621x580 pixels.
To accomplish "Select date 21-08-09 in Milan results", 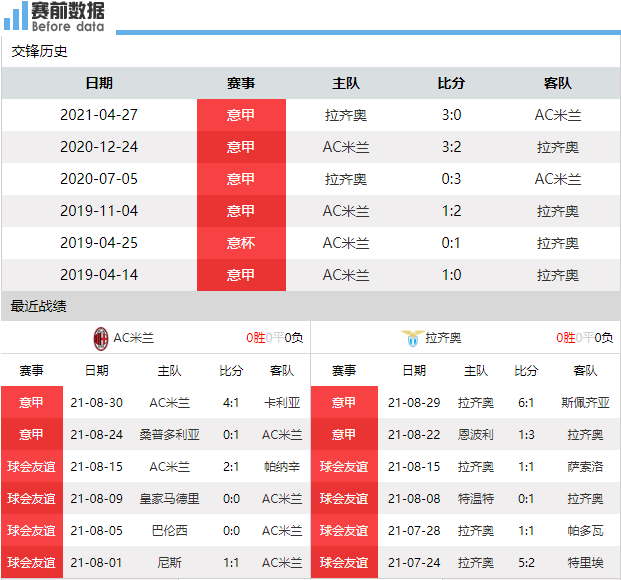I will tap(97, 499).
